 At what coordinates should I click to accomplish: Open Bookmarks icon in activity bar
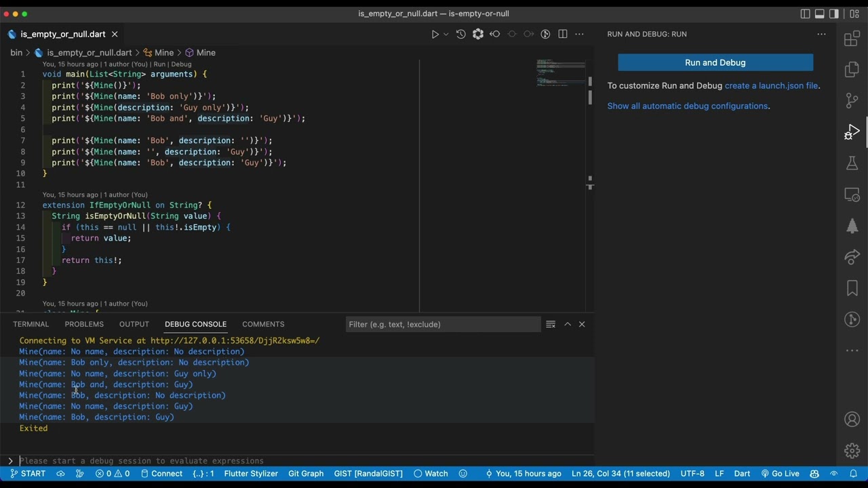(852, 288)
